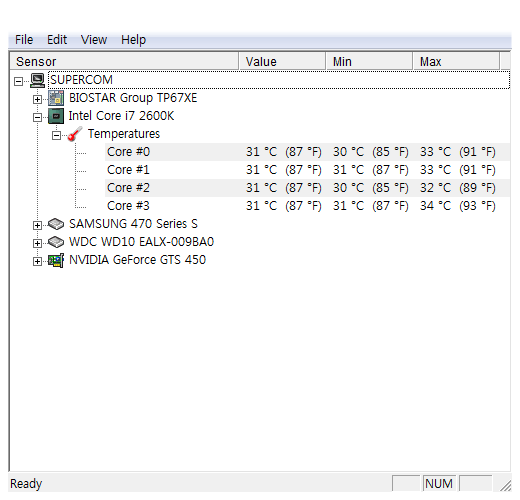Select the Temperatures label
This screenshot has height=500, width=520.
tap(124, 134)
